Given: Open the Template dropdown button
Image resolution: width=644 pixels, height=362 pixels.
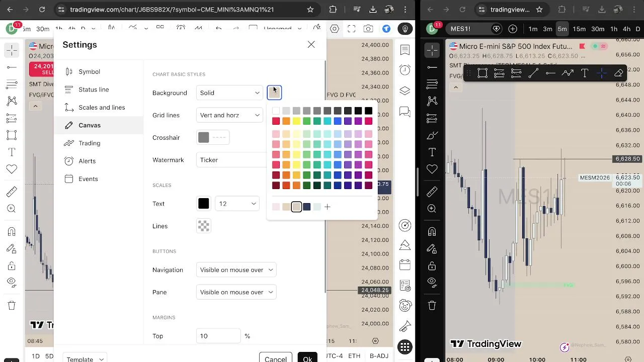Looking at the screenshot, I should tap(85, 358).
